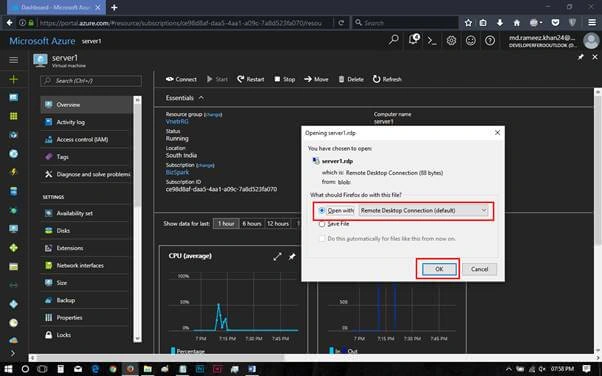
Task: Bookmark this page with the star icon
Action: [468, 23]
